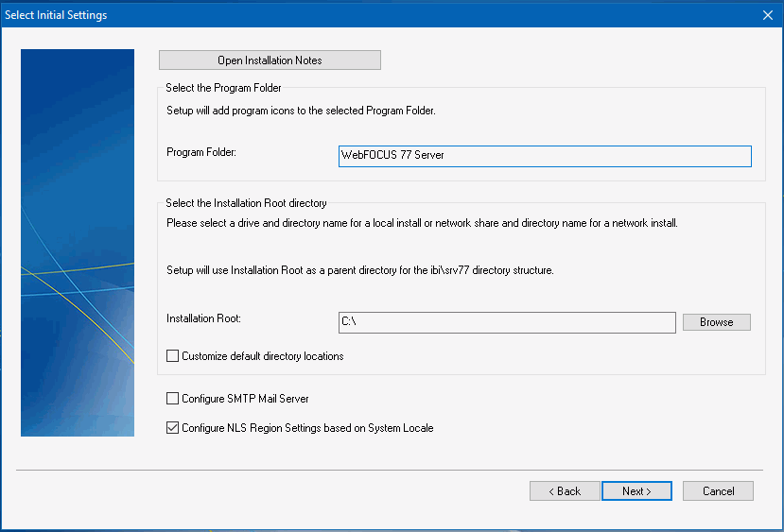This screenshot has width=784, height=532.
Task: Tick the Configure SMTP Mail Server checkbox
Action: (x=172, y=398)
